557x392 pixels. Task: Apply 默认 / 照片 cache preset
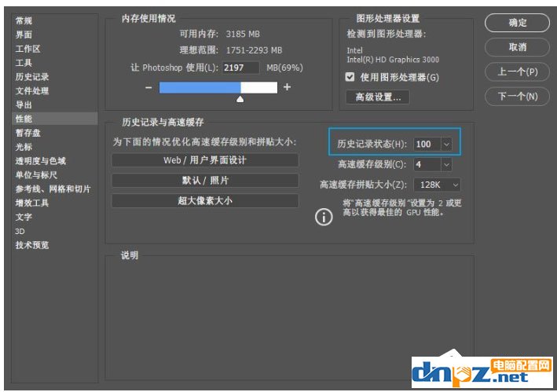coord(205,181)
